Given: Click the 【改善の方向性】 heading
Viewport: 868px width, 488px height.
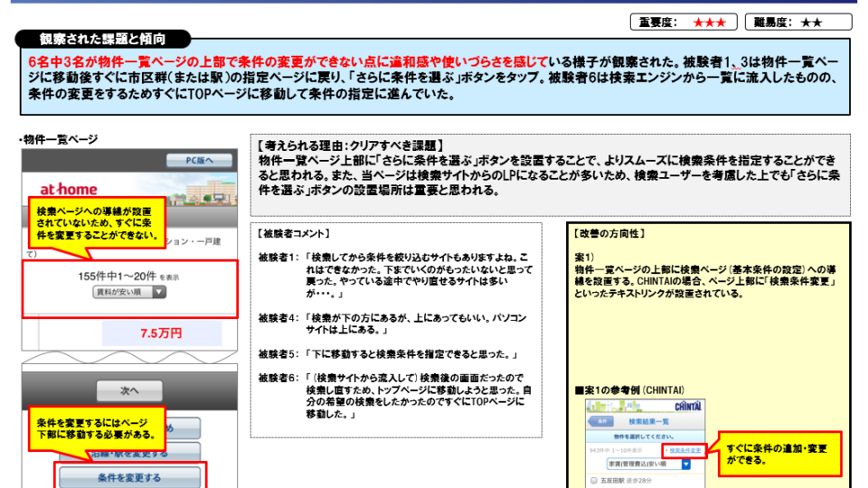Looking at the screenshot, I should [610, 233].
